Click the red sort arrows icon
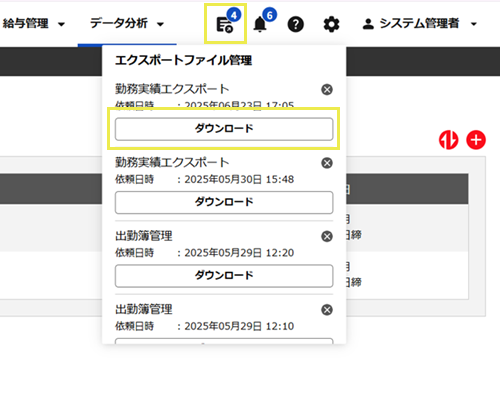Image resolution: width=500 pixels, height=397 pixels. [x=448, y=140]
